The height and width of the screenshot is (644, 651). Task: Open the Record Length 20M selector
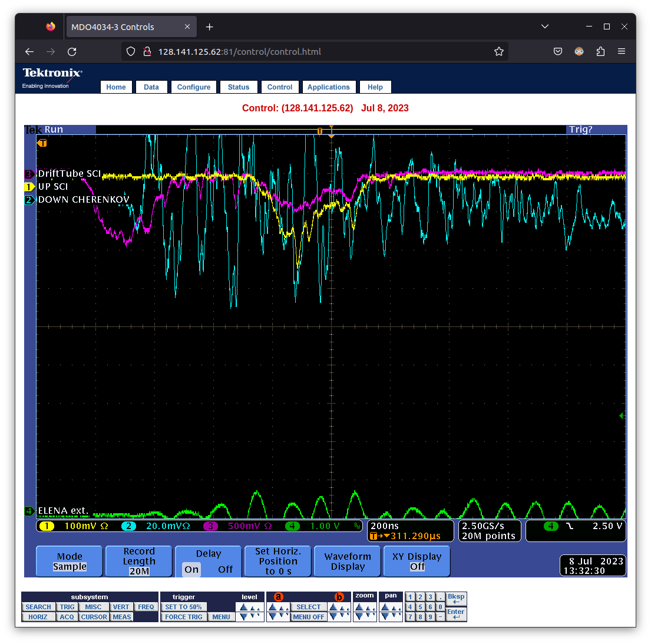[139, 562]
